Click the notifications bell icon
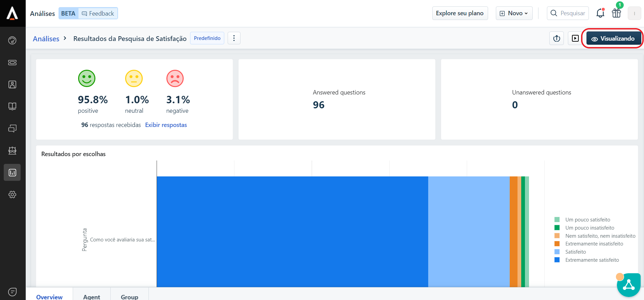This screenshot has height=300, width=644. pyautogui.click(x=600, y=13)
